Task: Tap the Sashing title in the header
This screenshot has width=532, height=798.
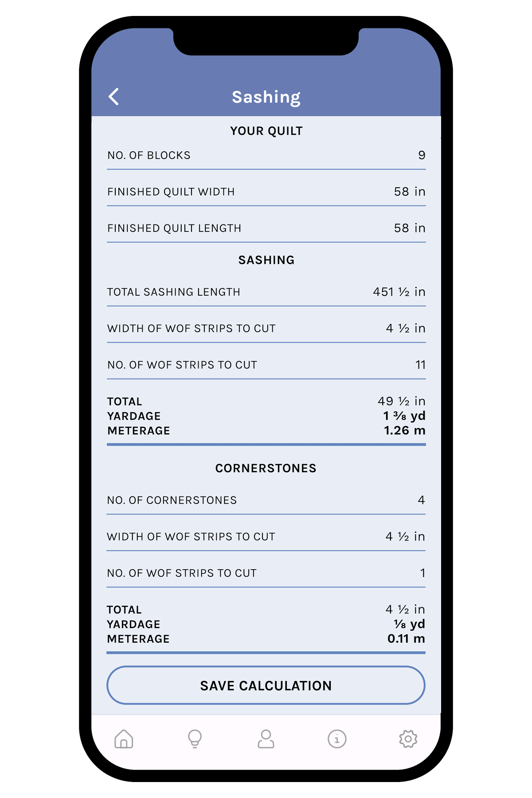Action: point(266,96)
